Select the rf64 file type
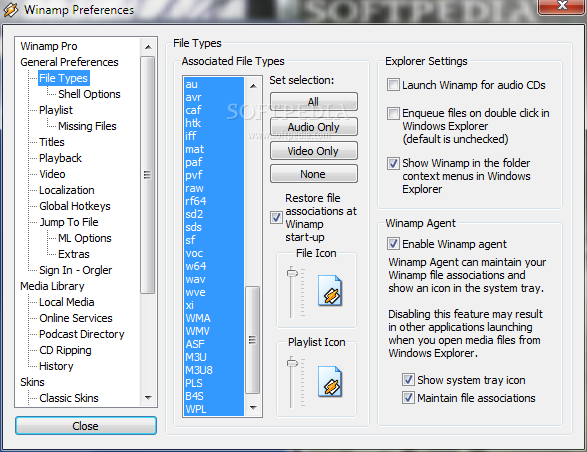 pyautogui.click(x=214, y=201)
